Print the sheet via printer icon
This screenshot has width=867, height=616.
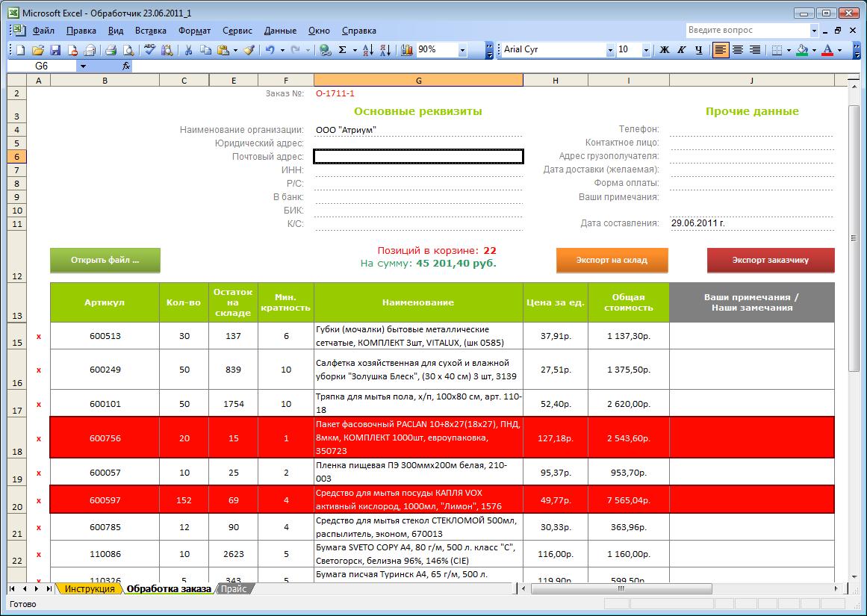pos(111,50)
